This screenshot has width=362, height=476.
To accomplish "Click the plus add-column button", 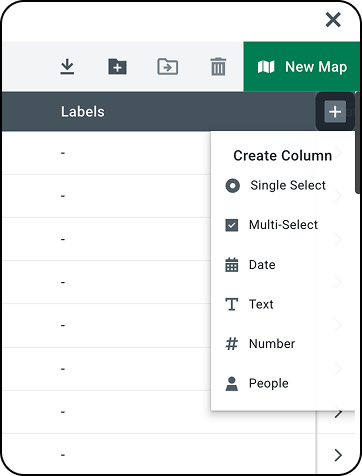I will pos(335,112).
